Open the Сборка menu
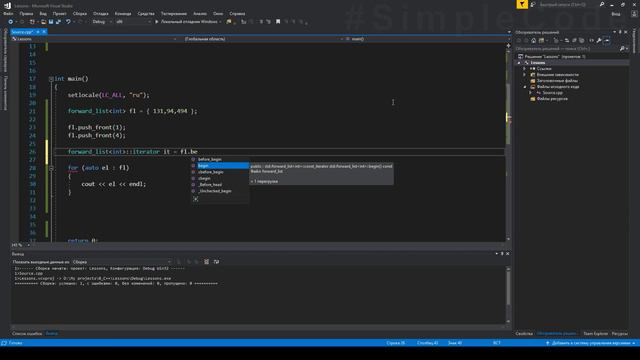The width and height of the screenshot is (640, 360). [x=80, y=13]
